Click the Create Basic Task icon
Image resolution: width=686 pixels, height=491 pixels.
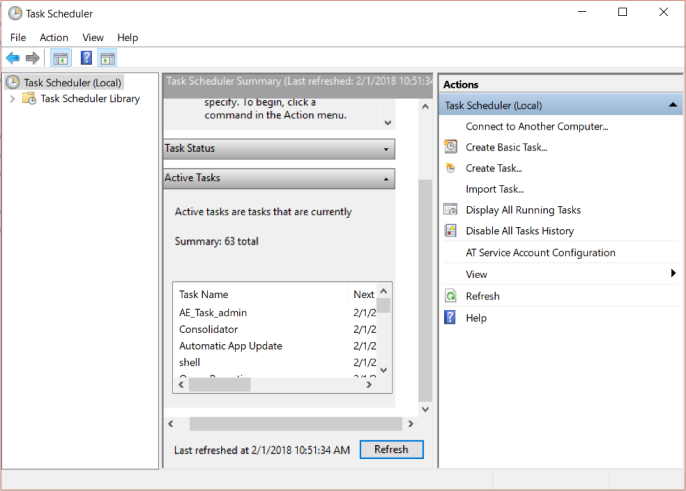(451, 147)
